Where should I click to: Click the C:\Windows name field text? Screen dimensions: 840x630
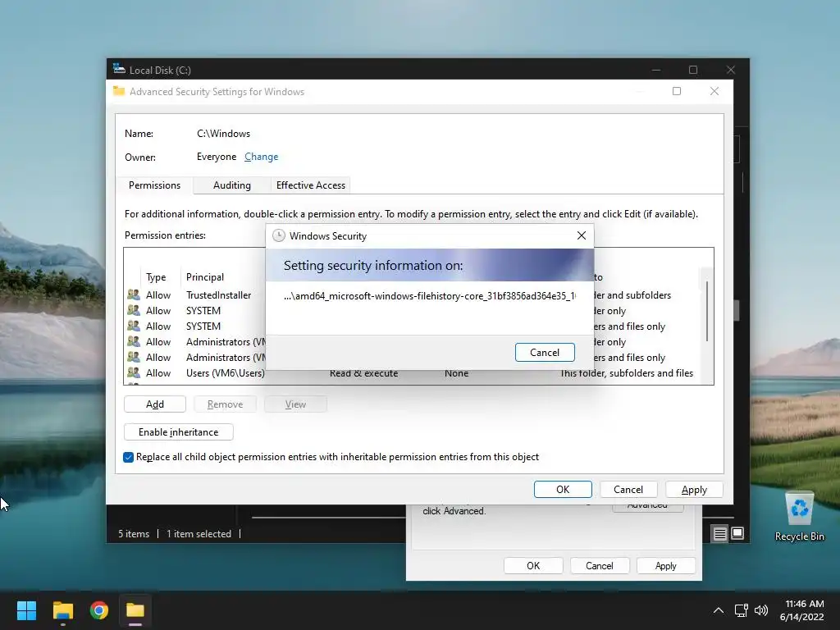[223, 134]
